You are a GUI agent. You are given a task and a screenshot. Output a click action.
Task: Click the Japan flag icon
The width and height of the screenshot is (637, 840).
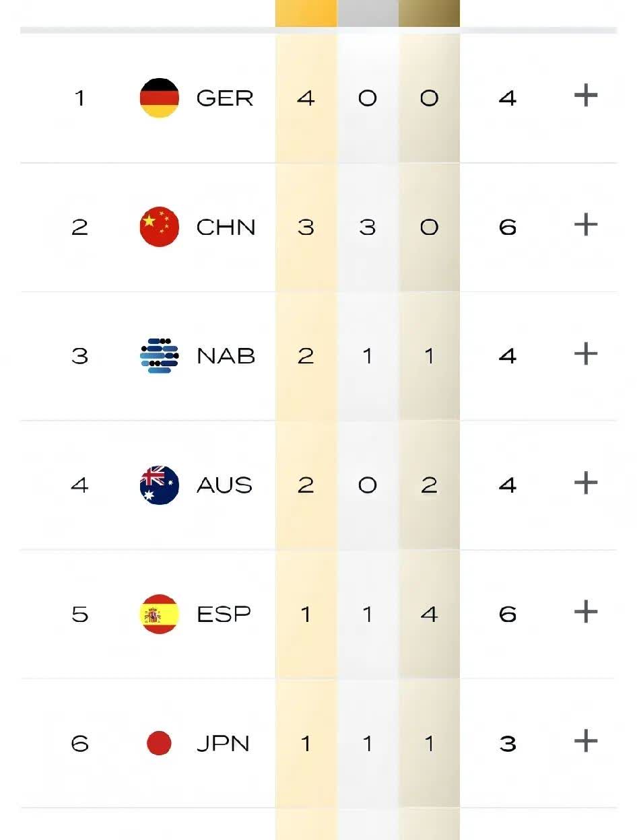pos(160,743)
